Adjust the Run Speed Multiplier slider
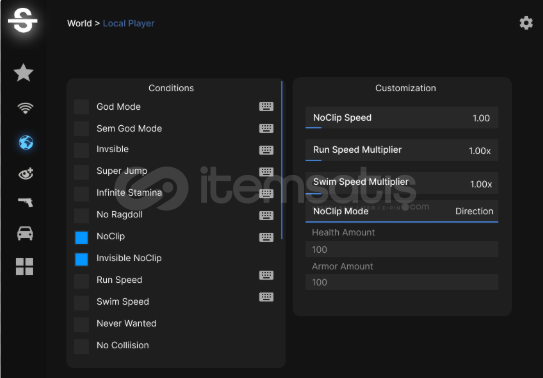 pos(402,150)
